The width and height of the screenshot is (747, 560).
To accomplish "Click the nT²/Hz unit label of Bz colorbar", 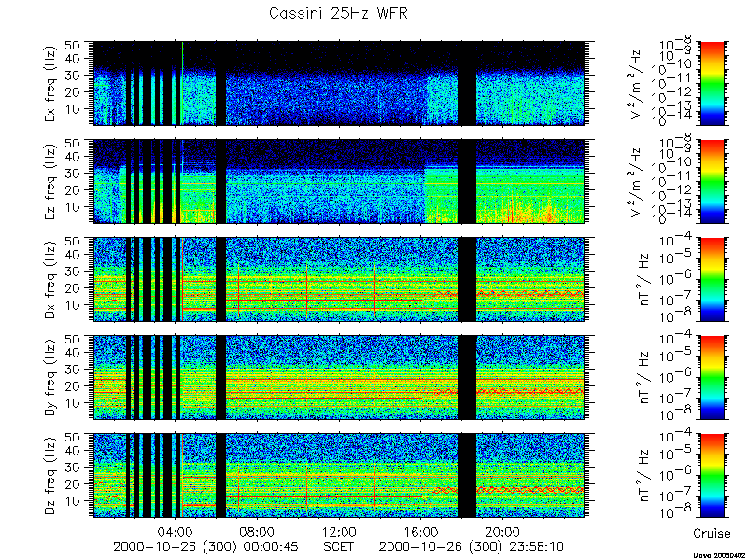I will [x=643, y=476].
